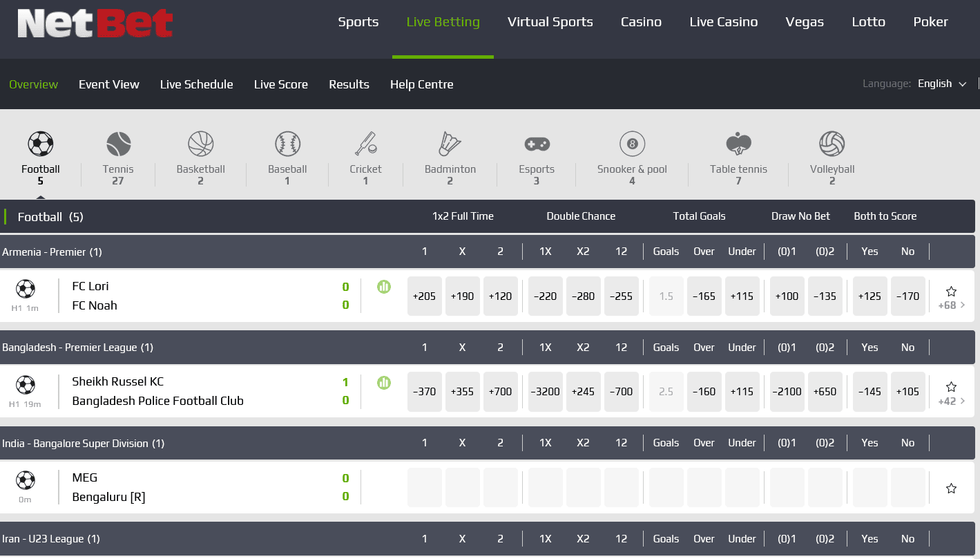Collapse the India - Bangalore Super Division header
The image size is (980, 559).
pos(488,443)
